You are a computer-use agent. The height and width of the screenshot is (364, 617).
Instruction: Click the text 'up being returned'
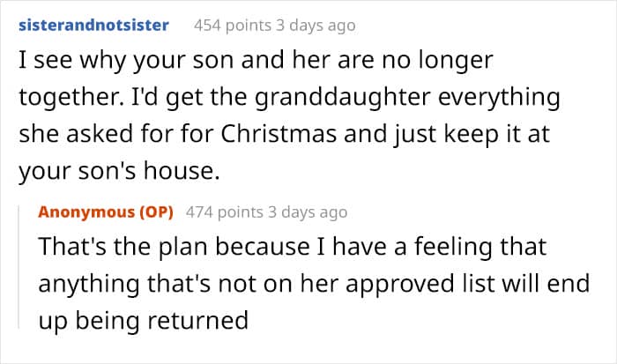[x=143, y=321]
